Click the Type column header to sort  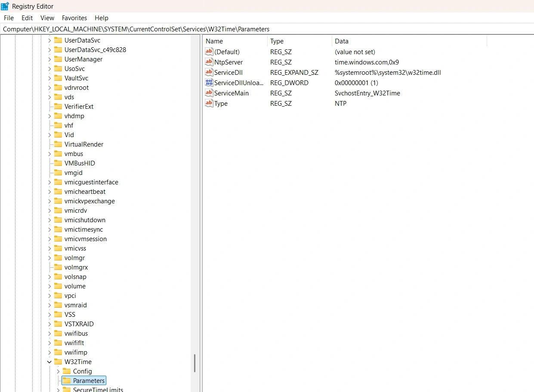pyautogui.click(x=276, y=41)
